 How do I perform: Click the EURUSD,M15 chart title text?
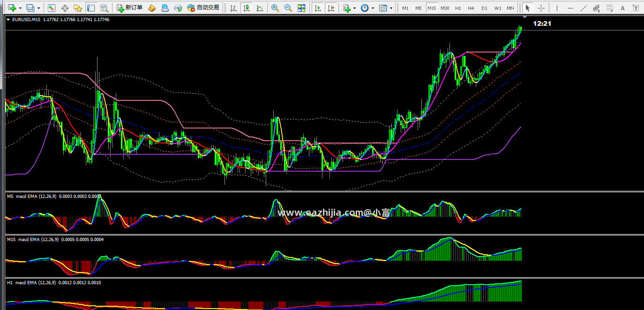pos(26,20)
